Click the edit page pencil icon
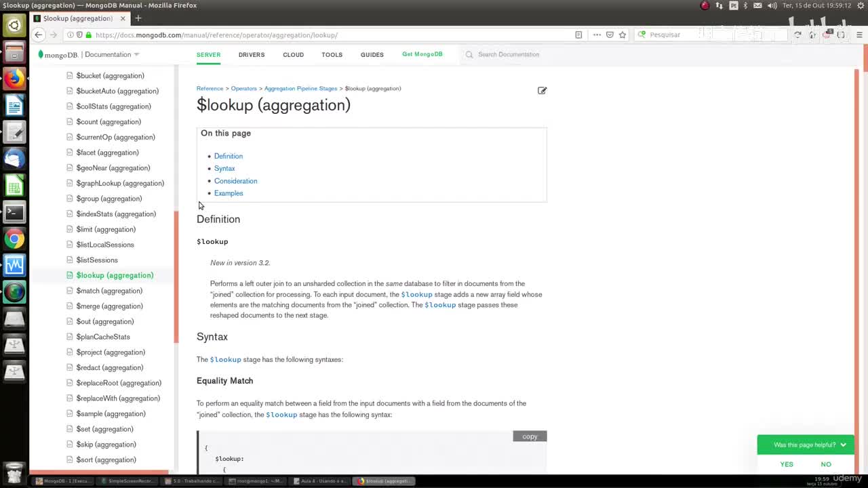868x488 pixels. (x=542, y=90)
